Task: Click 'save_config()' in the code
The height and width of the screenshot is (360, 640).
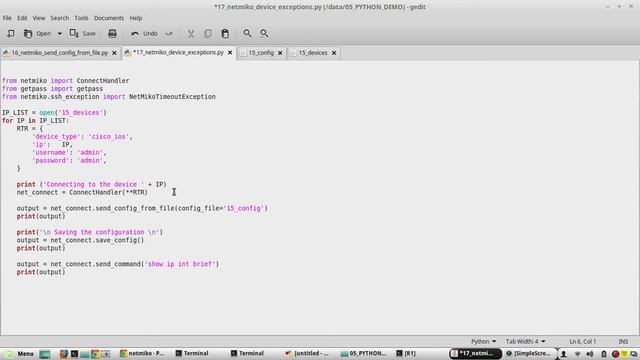Action: click(x=120, y=240)
